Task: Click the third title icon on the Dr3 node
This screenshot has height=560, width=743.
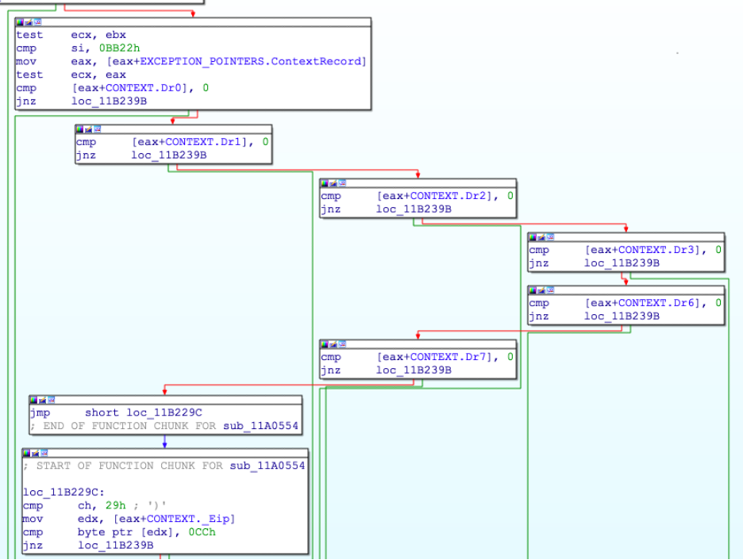Action: point(549,236)
